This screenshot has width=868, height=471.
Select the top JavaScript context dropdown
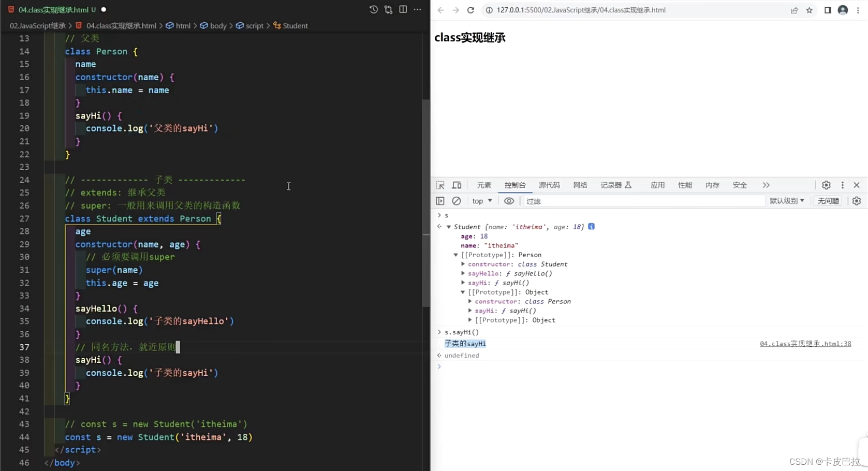coord(482,201)
